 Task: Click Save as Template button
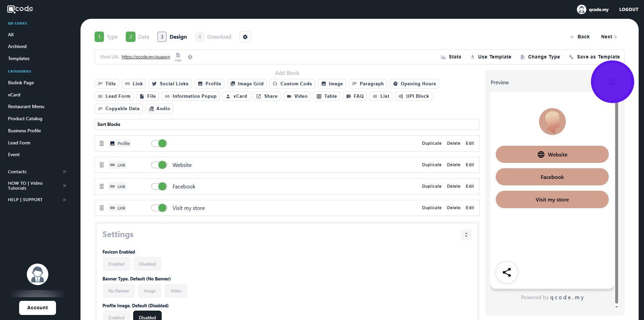click(594, 57)
